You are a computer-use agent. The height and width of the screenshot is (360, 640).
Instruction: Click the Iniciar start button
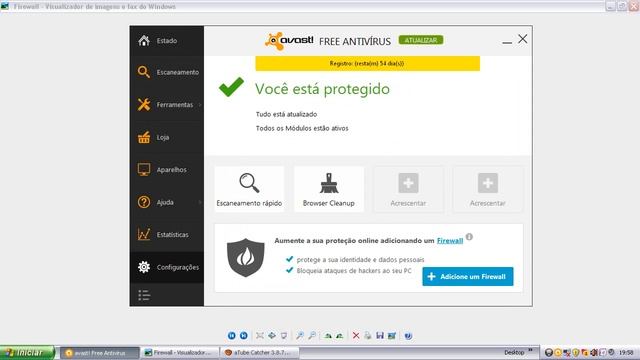pos(27,353)
